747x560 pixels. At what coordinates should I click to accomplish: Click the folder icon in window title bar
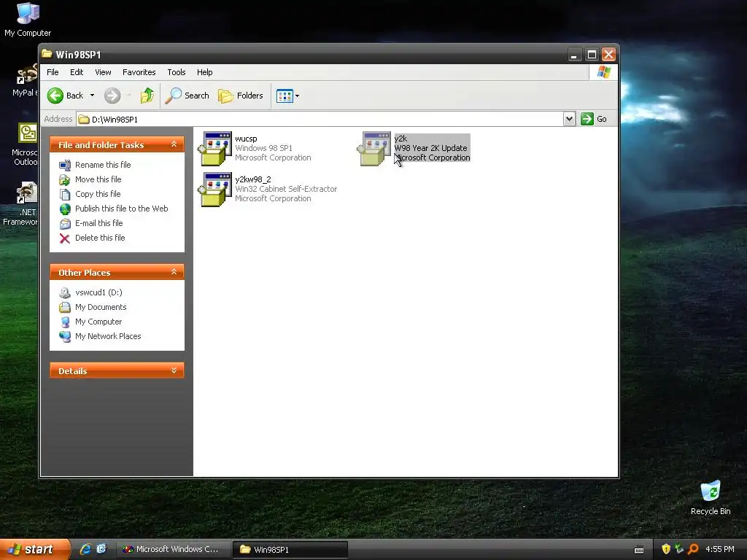click(x=47, y=54)
